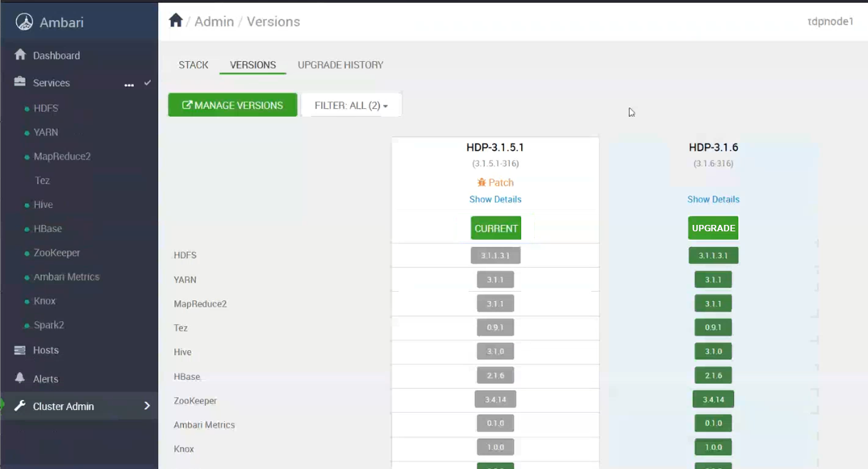868x469 pixels.
Task: Click Knox 1.0.0 badge under HDP-3.1.6
Action: coord(713,448)
